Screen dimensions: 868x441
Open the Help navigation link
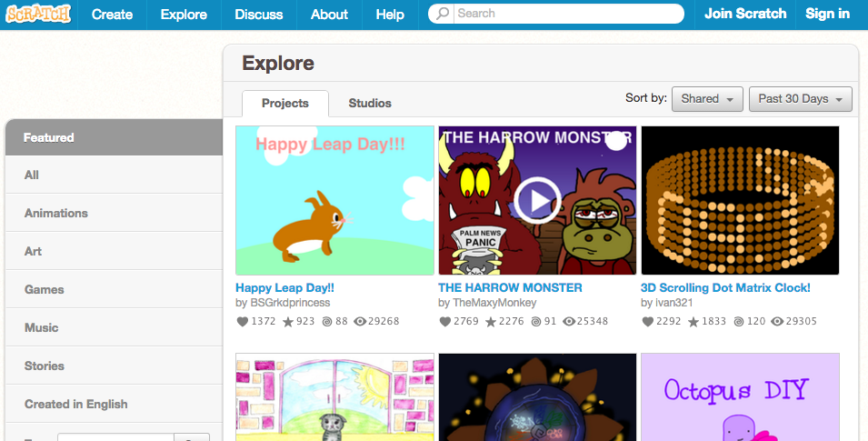390,15
